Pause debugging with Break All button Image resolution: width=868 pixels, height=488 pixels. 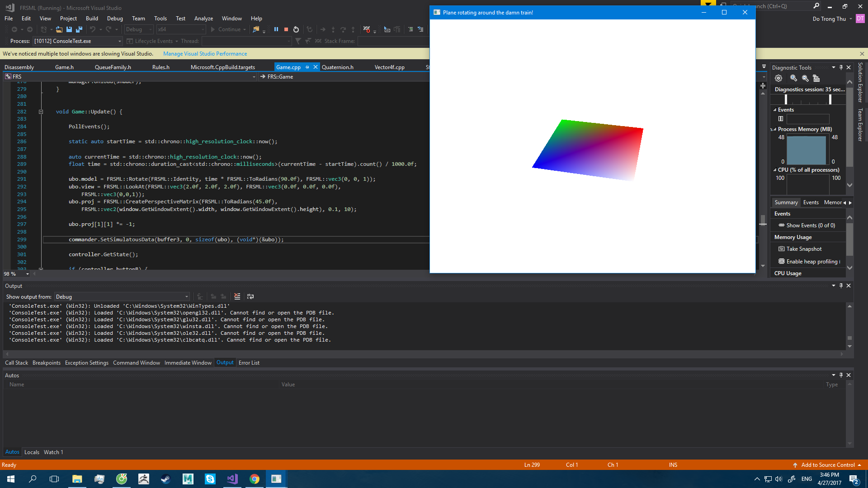click(x=276, y=29)
